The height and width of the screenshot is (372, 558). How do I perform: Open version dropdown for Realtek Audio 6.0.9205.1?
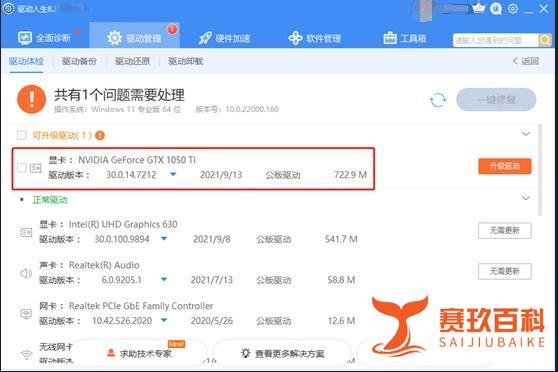164,279
